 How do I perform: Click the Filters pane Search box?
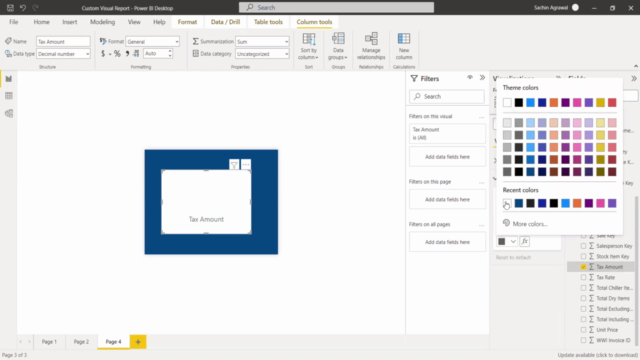(447, 97)
